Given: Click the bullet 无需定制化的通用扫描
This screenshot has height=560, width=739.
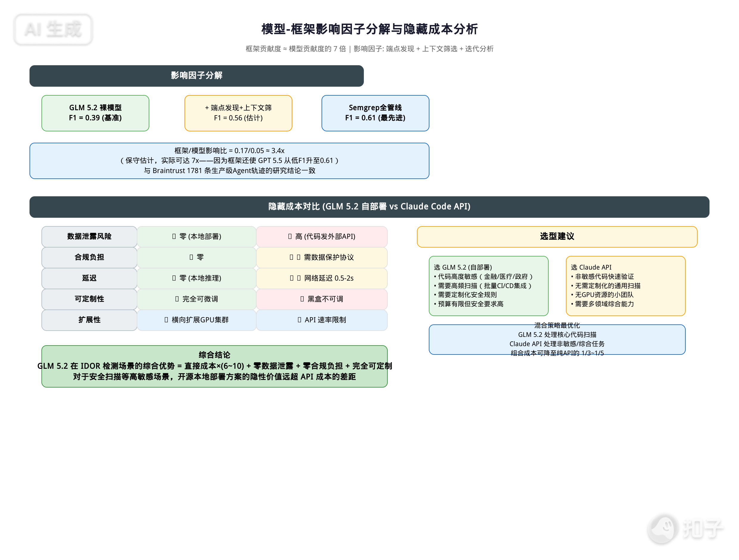Looking at the screenshot, I should [x=606, y=286].
